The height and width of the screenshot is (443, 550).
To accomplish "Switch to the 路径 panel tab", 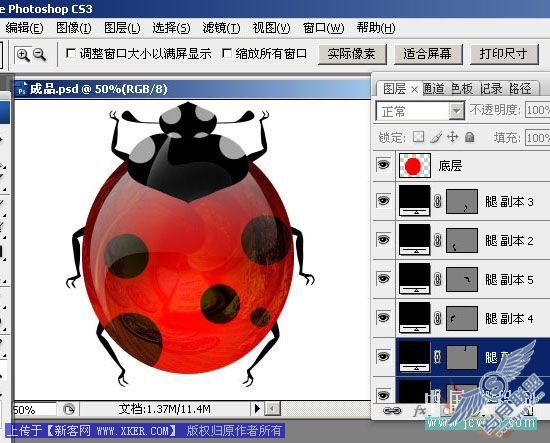I will pos(520,89).
